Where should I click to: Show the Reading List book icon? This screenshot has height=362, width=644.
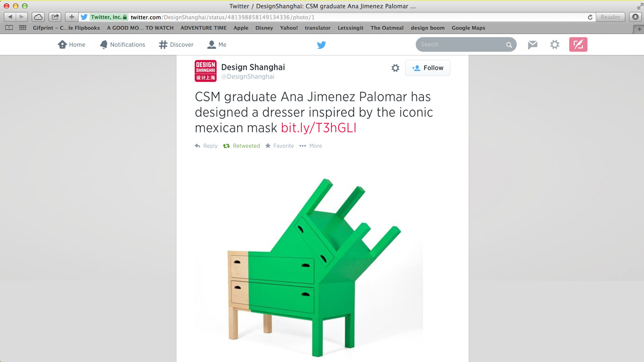click(x=9, y=28)
